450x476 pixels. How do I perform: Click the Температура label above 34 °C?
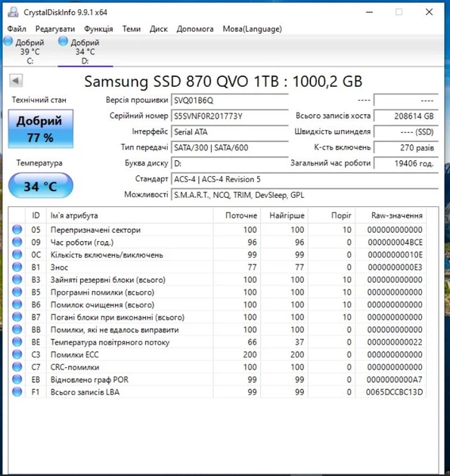[39, 163]
